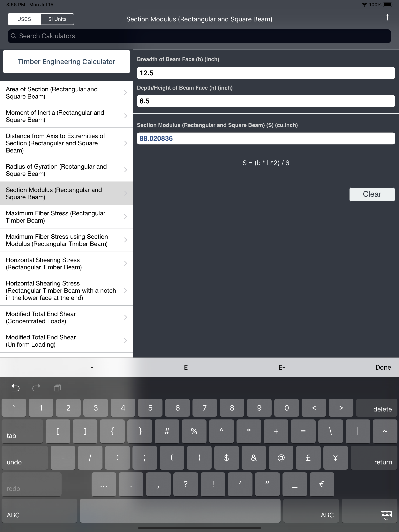This screenshot has height=532, width=399.
Task: Insert E- exponent from keyboard accessory bar
Action: (x=281, y=367)
